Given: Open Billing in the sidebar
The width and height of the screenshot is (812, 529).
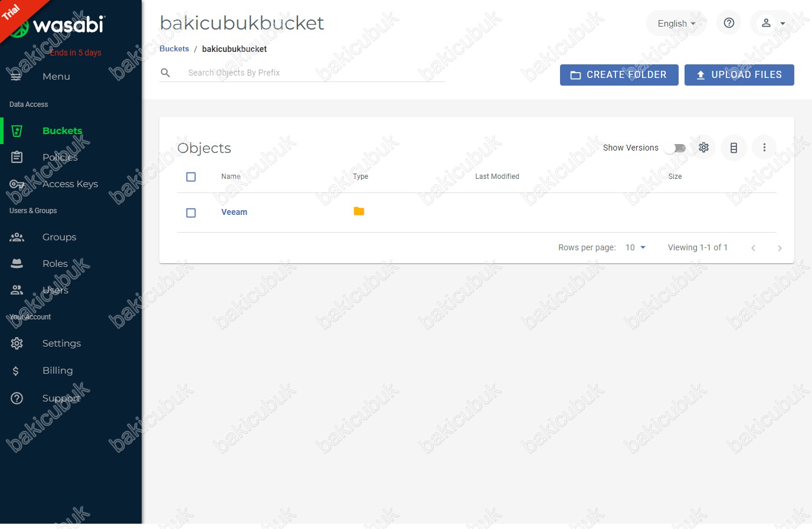Looking at the screenshot, I should [57, 370].
